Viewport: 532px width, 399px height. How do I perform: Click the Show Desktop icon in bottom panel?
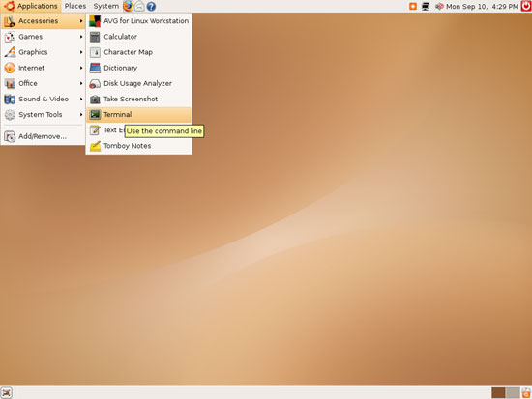pyautogui.click(x=6, y=392)
